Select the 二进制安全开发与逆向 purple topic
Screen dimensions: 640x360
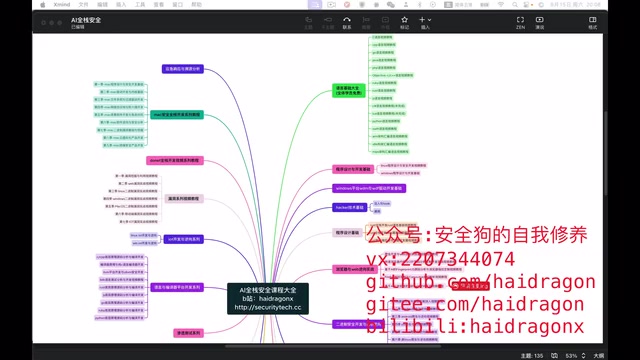coord(358,324)
